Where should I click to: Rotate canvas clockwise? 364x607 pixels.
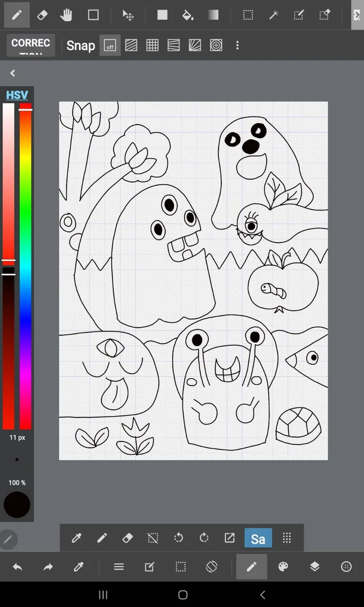coord(204,538)
